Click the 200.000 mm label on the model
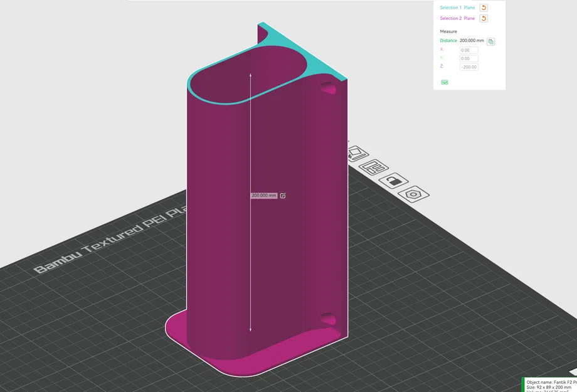The width and height of the screenshot is (577, 392). (264, 196)
